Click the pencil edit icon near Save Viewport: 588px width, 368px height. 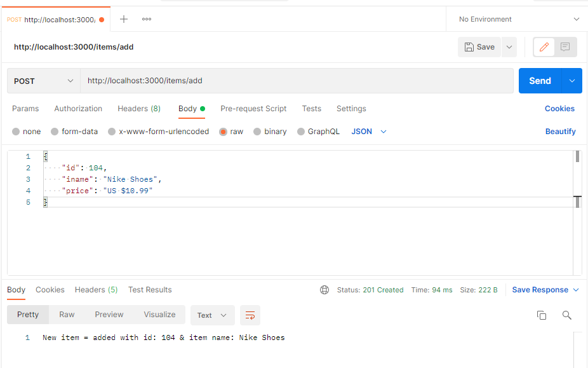pyautogui.click(x=544, y=46)
